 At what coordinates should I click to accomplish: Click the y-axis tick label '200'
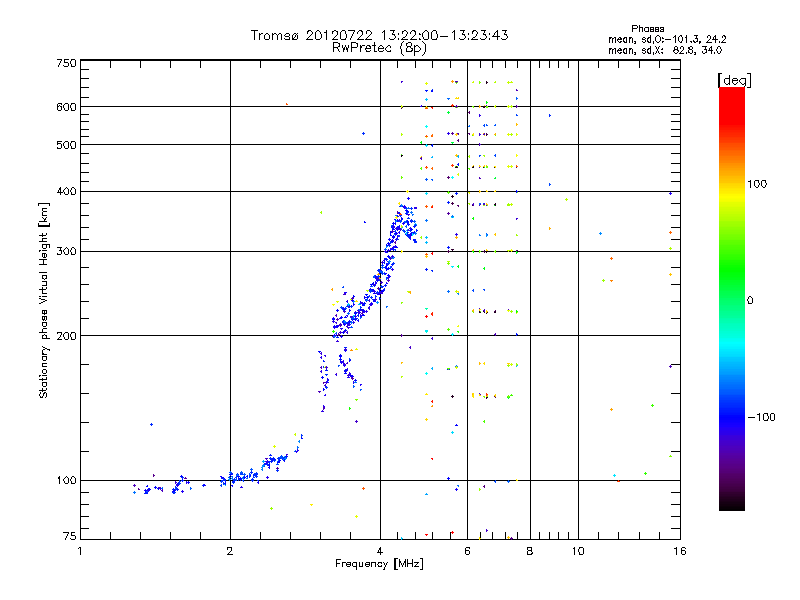pos(66,336)
